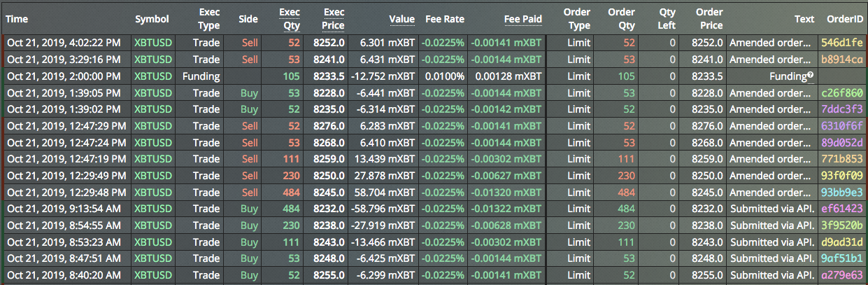Click Limit order type in the 8:53:23 AM row
Screen dimensions: 868x285
point(579,242)
